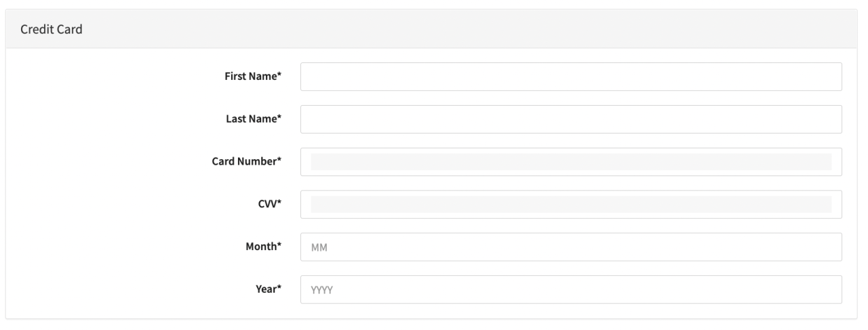Click the "Credit Card" panel heading
The width and height of the screenshot is (868, 330).
tap(52, 29)
